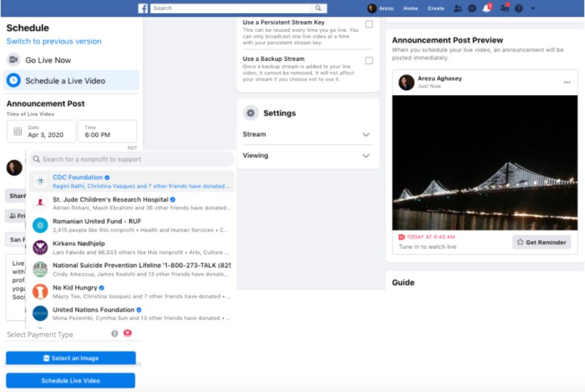Open friend requests icon in top bar
585x392 pixels.
pos(457,8)
